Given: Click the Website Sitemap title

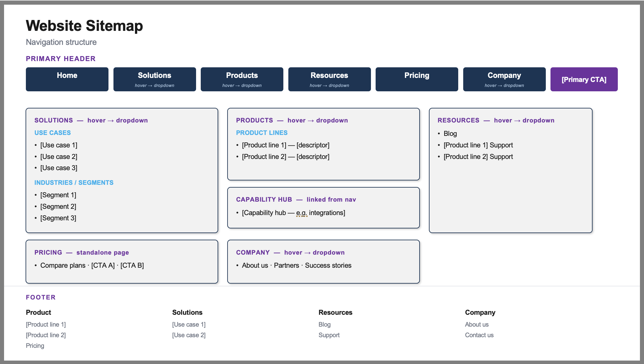Looking at the screenshot, I should tap(84, 26).
